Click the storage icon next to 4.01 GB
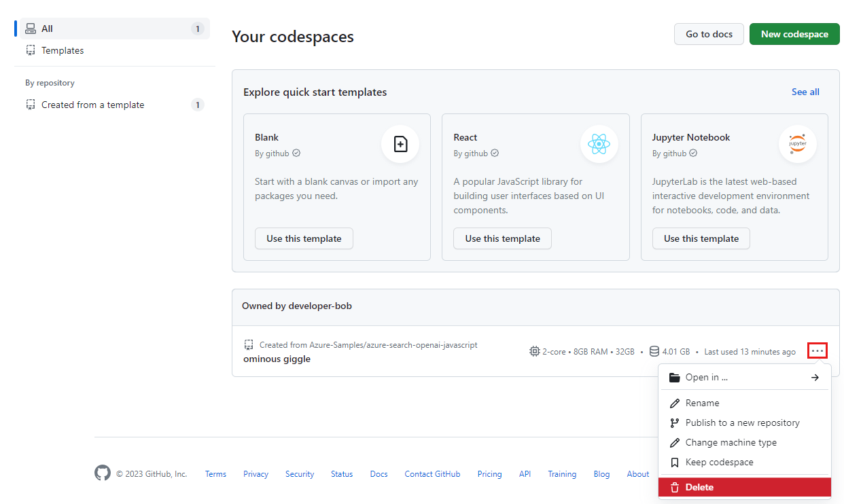844x504 pixels. point(654,351)
